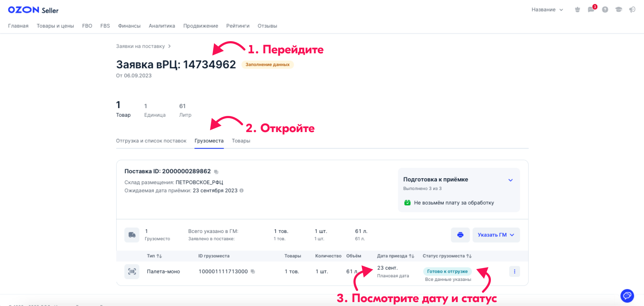Open the Название account dropdown

[x=547, y=10]
